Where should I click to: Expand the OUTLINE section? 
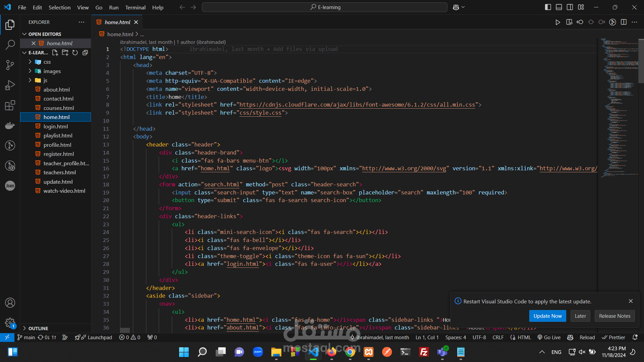38,328
